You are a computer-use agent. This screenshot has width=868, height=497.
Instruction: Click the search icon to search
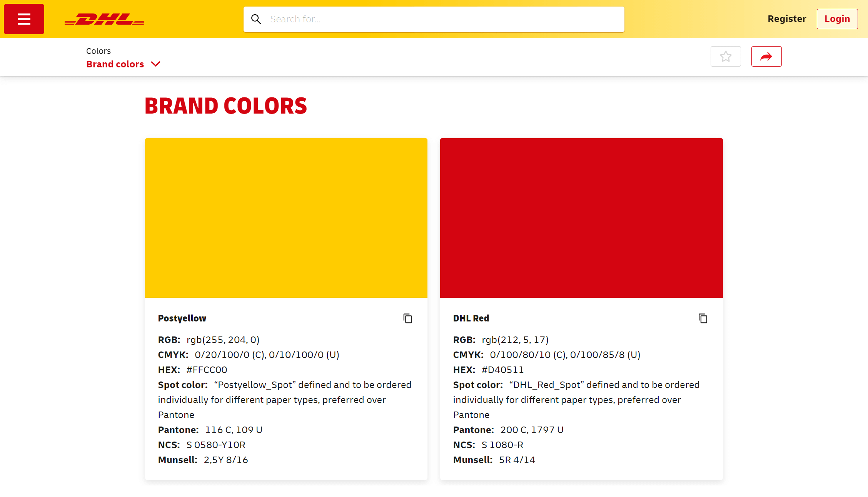256,18
